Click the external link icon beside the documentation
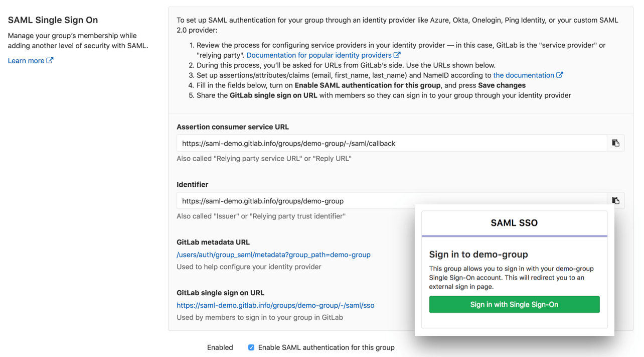The height and width of the screenshot is (357, 644). pyautogui.click(x=560, y=75)
